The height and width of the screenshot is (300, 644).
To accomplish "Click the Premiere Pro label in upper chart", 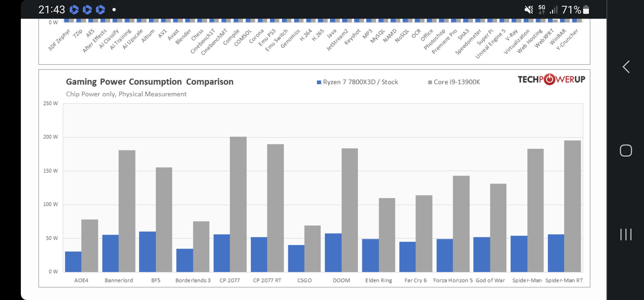I will (x=444, y=41).
